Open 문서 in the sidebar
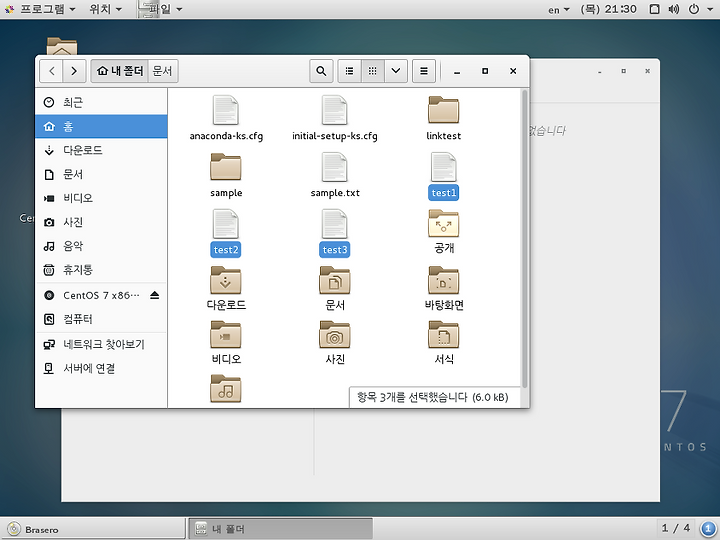 (101, 174)
